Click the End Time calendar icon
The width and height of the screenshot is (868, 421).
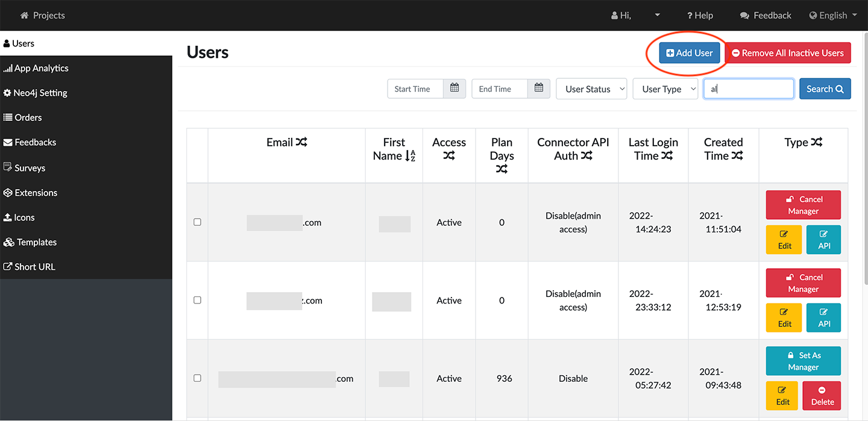click(539, 89)
